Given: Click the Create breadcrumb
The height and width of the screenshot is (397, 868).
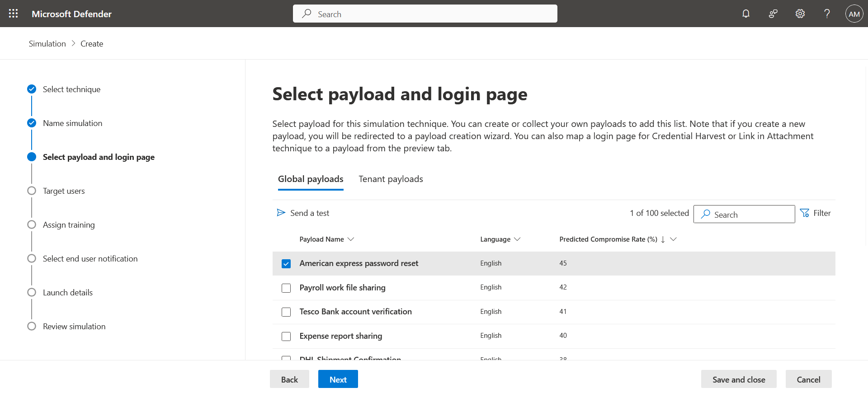Looking at the screenshot, I should [92, 44].
